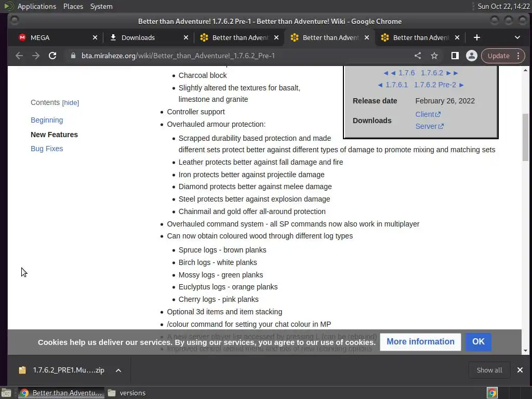Open the System menu
Screen dimensions: 532x399
tap(101, 6)
